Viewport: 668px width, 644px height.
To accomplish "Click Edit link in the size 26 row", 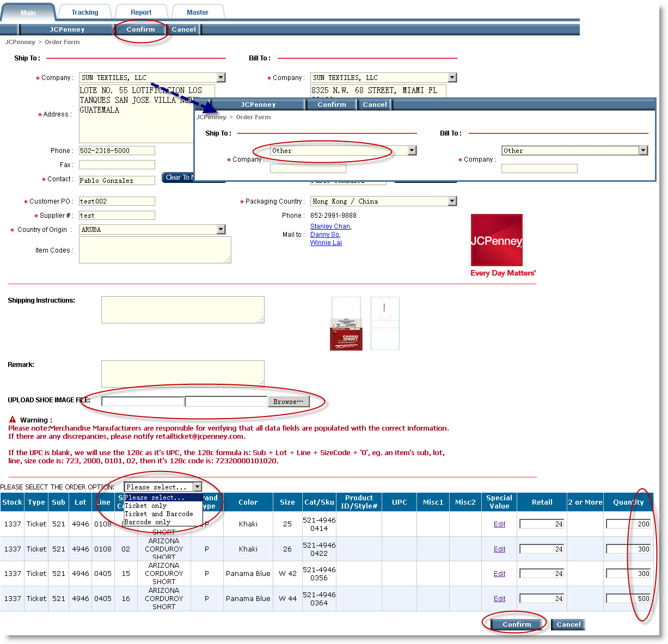I will point(499,549).
